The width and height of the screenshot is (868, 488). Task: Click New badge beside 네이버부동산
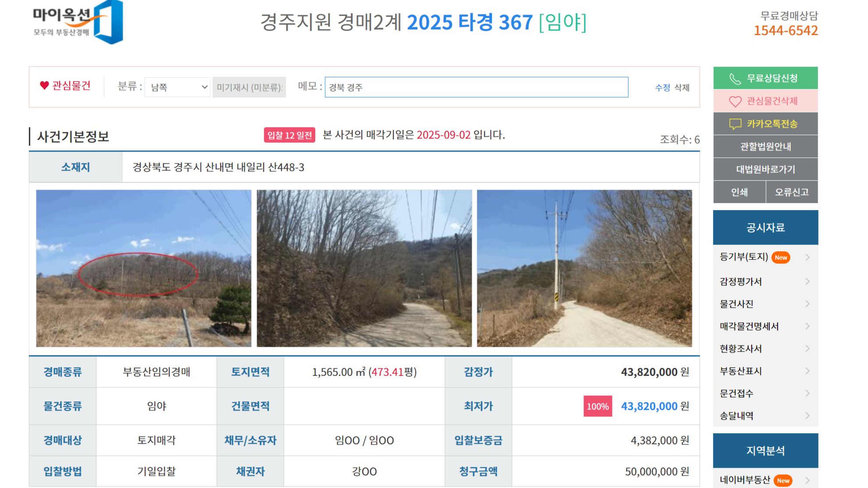pos(783,481)
